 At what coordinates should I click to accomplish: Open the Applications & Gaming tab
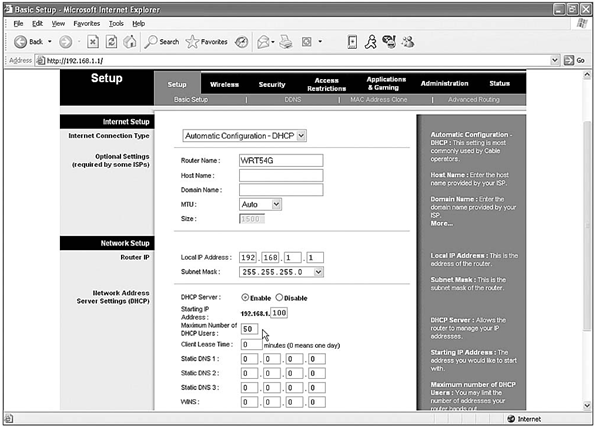click(386, 83)
